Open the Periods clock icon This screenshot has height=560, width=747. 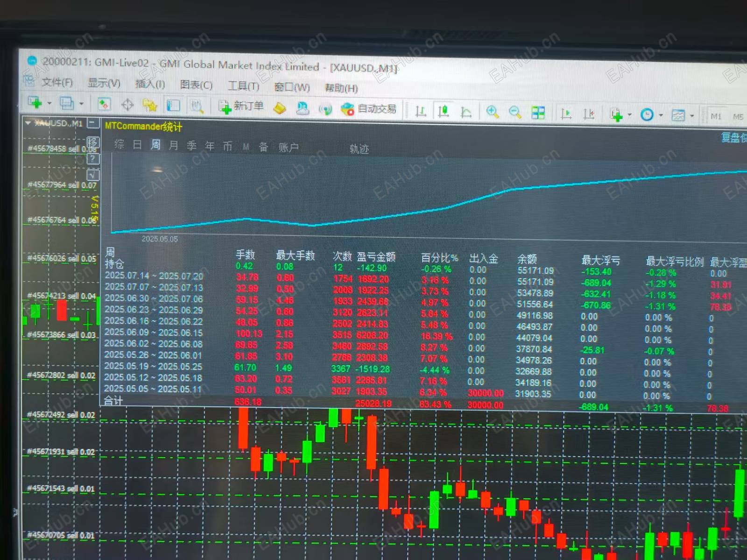pyautogui.click(x=647, y=115)
